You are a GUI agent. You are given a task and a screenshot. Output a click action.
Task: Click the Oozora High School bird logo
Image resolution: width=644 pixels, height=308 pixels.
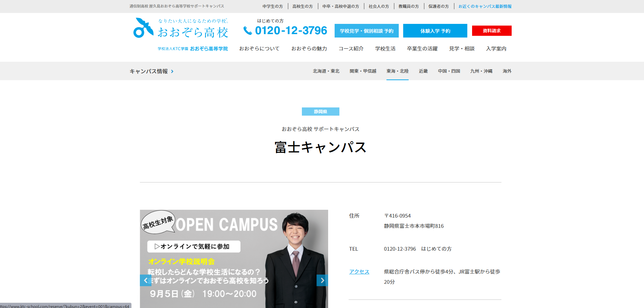pos(143,28)
